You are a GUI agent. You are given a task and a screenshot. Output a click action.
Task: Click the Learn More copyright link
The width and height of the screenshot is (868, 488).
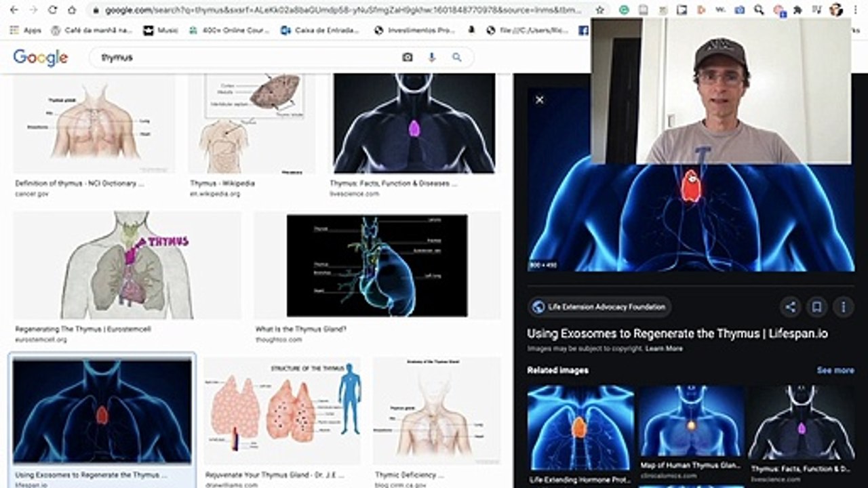[664, 348]
